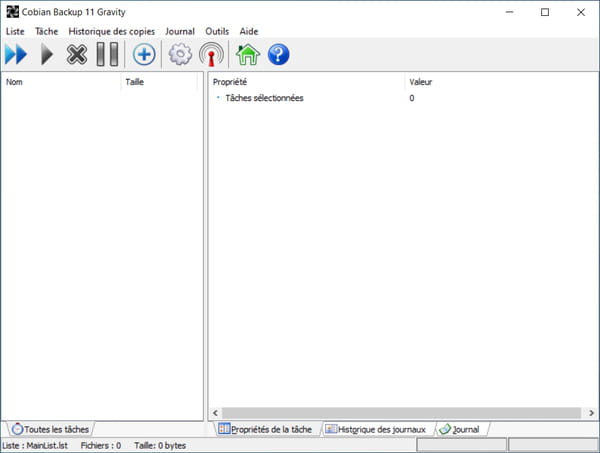Click Cobian Backup title bar app icon
The image size is (600, 453).
[x=12, y=12]
